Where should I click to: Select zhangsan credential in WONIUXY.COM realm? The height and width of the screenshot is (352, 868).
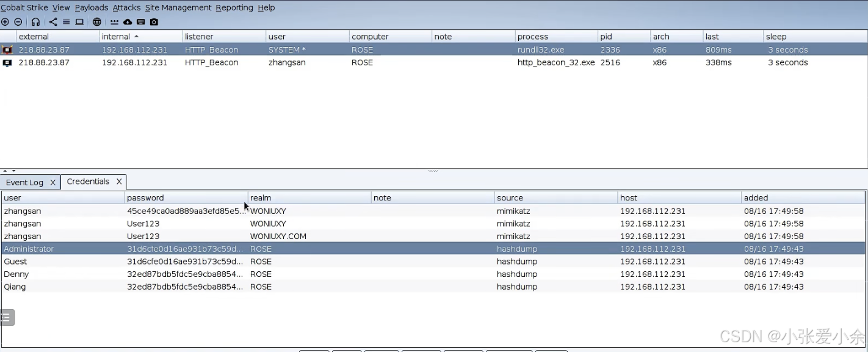[433, 237]
